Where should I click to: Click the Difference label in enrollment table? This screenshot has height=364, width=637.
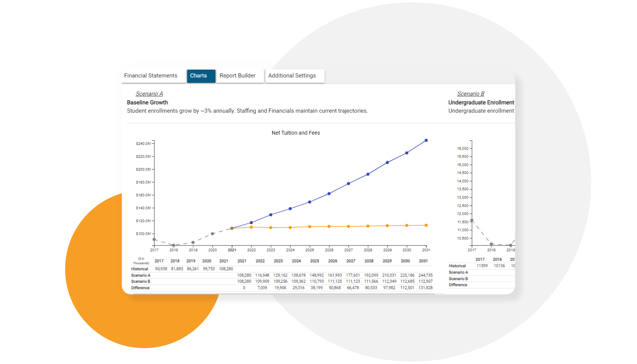coord(458,285)
